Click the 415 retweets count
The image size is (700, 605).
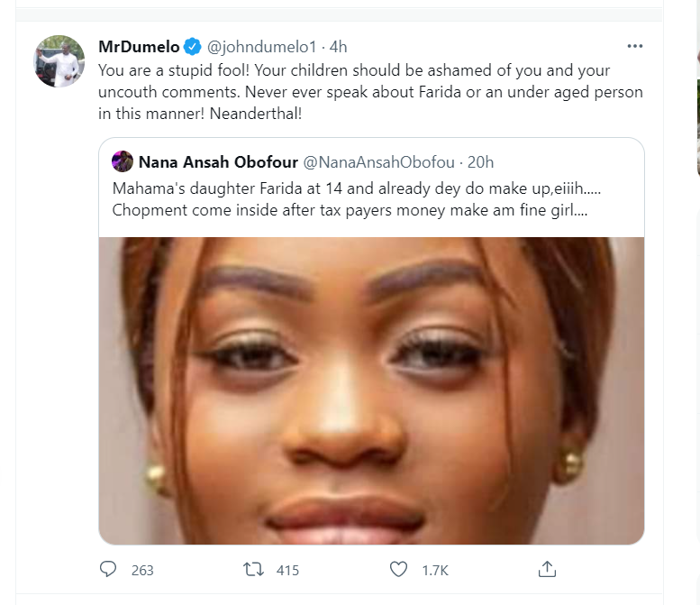[287, 571]
